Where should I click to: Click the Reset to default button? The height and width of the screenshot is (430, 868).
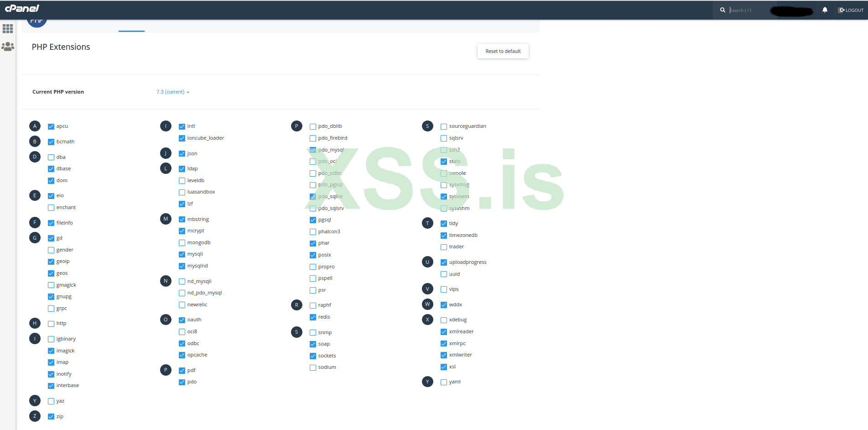click(x=503, y=51)
